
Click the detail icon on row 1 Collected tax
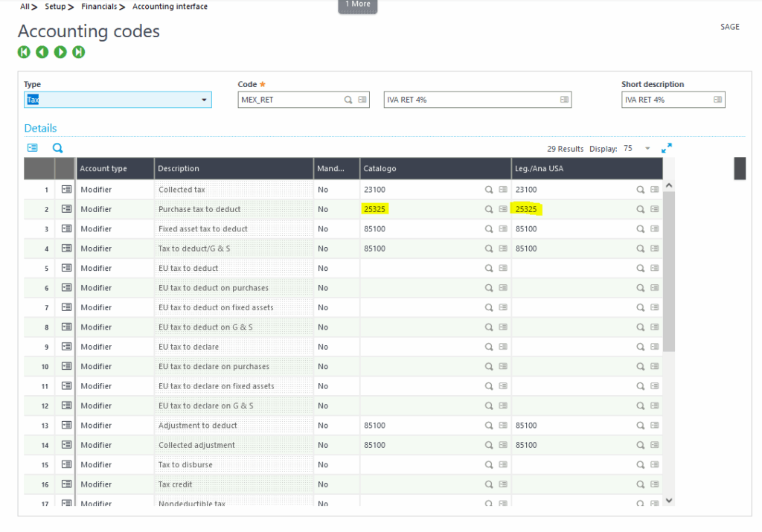point(66,189)
